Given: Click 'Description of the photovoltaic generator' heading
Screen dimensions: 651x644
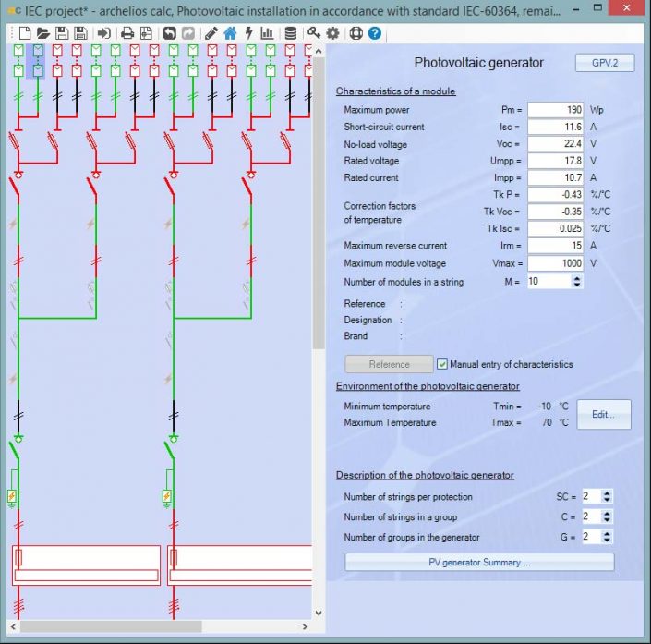Looking at the screenshot, I should pos(425,475).
